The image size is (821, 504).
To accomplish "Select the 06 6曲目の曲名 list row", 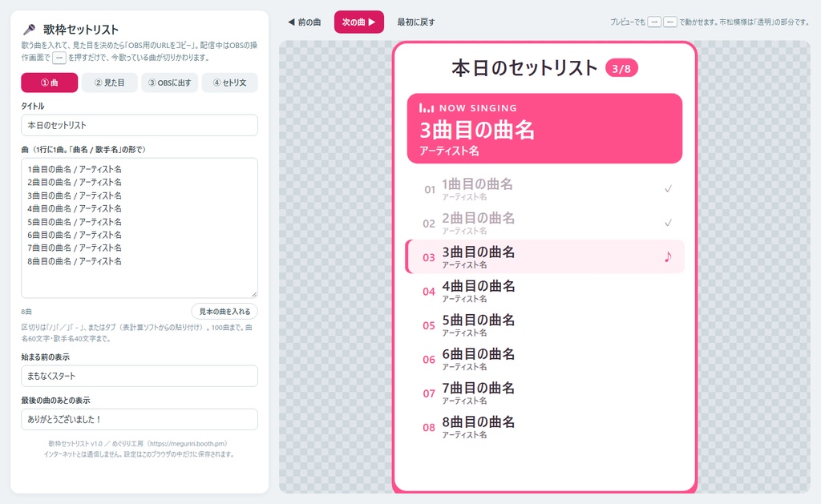I will 545,359.
